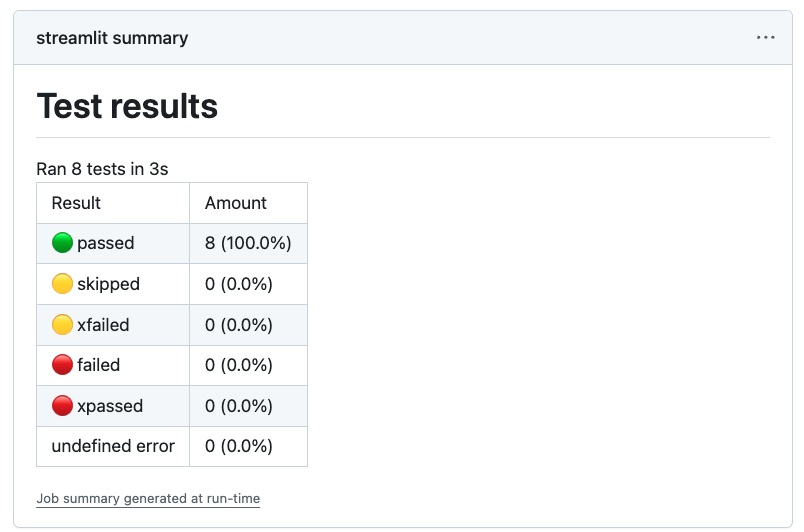Open the three-dot options menu
The image size is (804, 532).
(x=766, y=38)
